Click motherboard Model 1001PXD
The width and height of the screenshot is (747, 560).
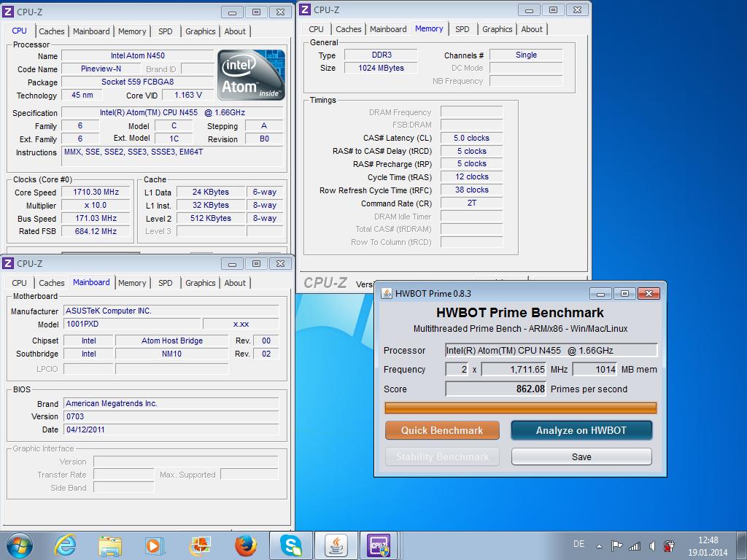tap(133, 324)
